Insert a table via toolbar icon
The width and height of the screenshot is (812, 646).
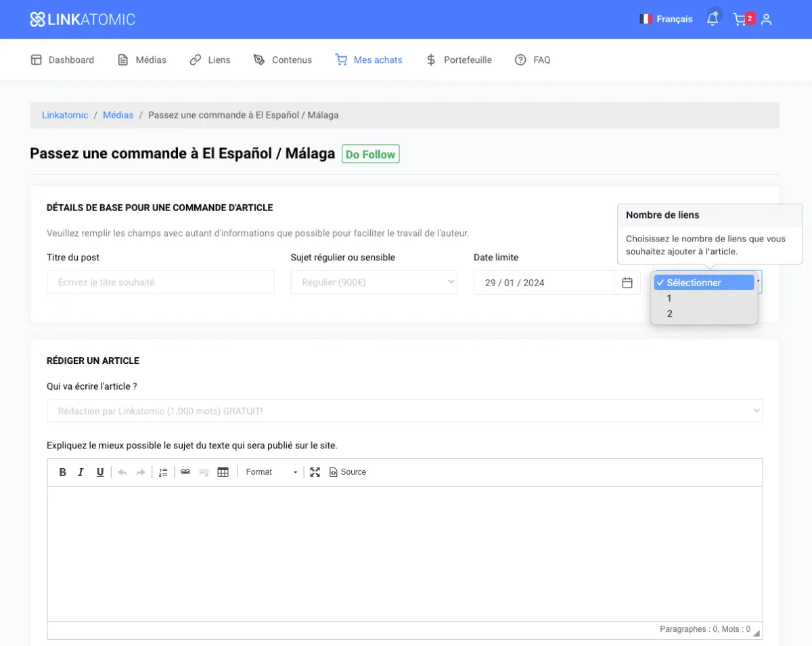(223, 472)
